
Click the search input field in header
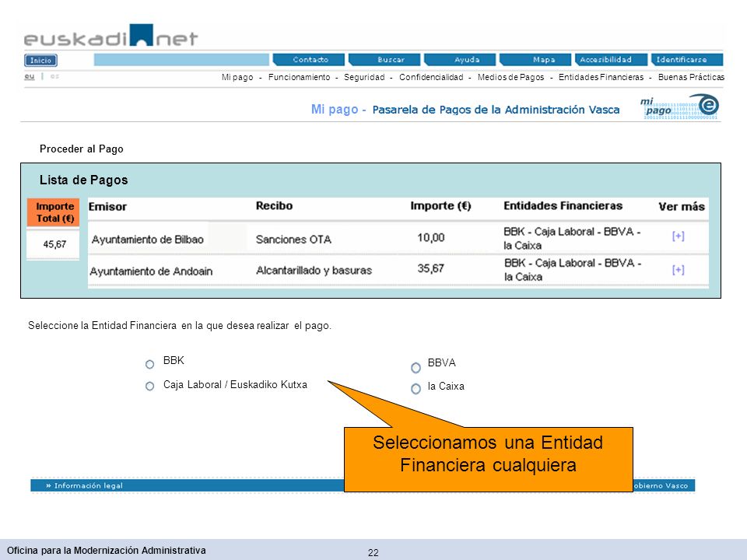tap(181, 60)
